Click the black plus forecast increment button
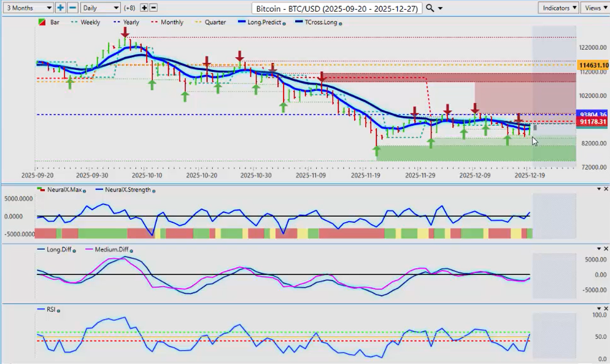Screen dimensions: 610x364 pos(144,8)
